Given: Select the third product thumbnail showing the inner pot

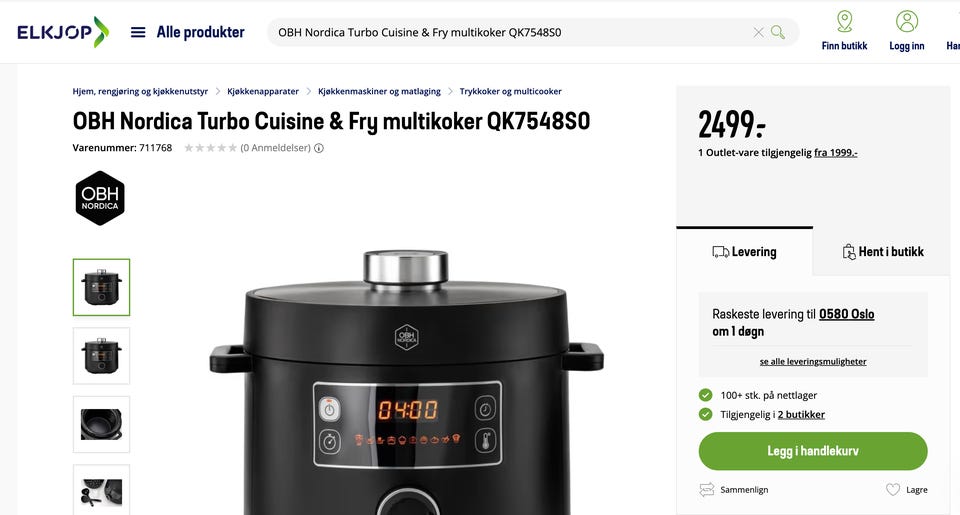Looking at the screenshot, I should (102, 424).
